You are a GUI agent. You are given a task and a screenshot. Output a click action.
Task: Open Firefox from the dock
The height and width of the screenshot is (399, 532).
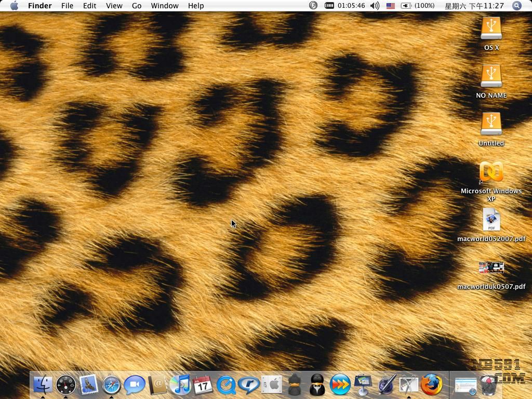coord(431,385)
